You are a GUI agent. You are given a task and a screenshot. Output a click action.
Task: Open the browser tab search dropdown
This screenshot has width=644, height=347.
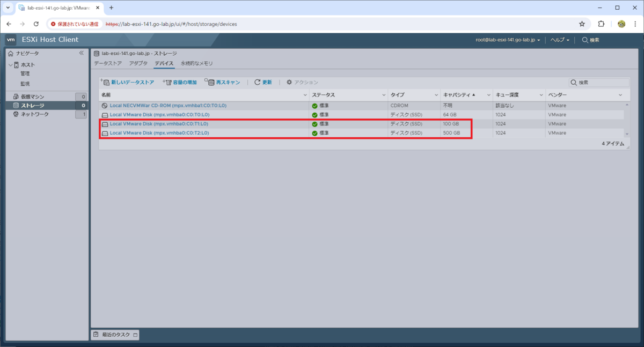(x=8, y=8)
